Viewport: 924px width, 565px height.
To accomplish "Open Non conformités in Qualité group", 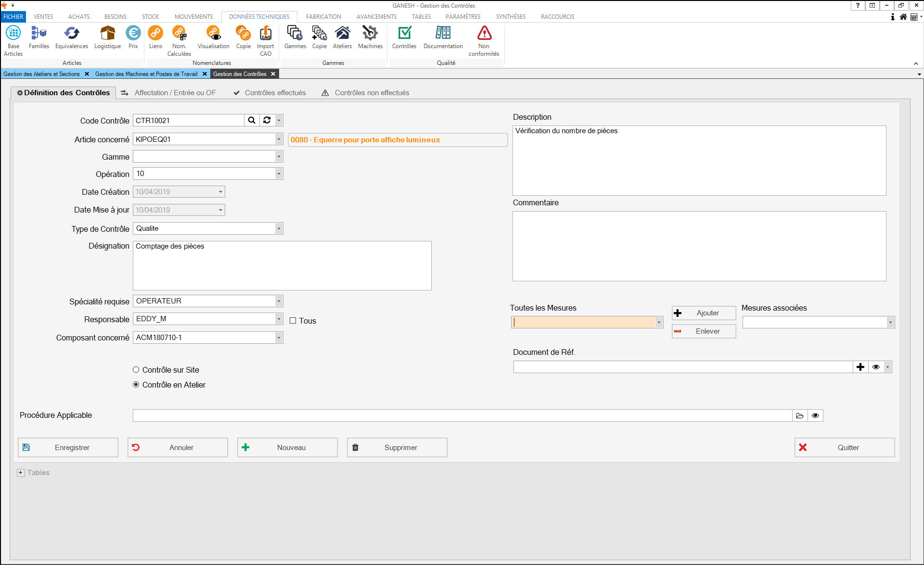I will tap(484, 40).
